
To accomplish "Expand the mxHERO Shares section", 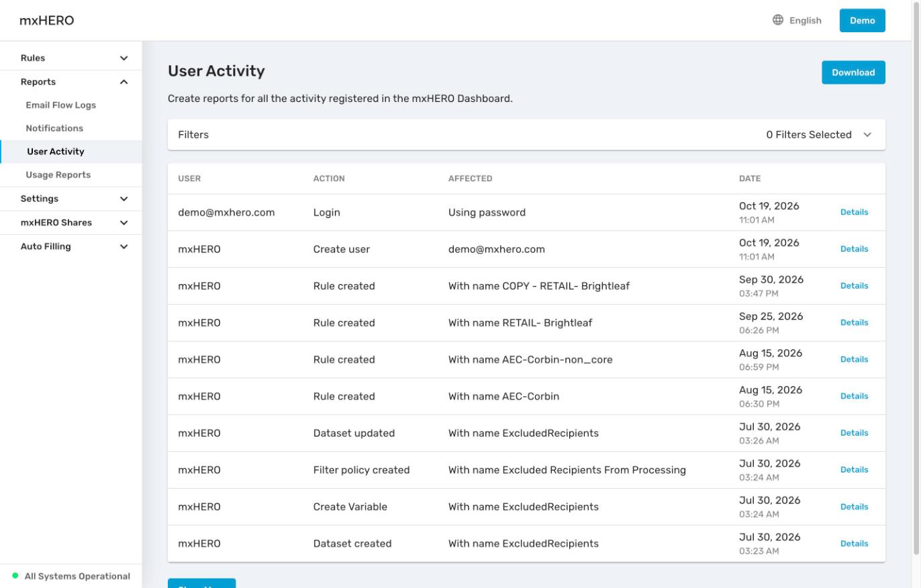I will click(70, 223).
